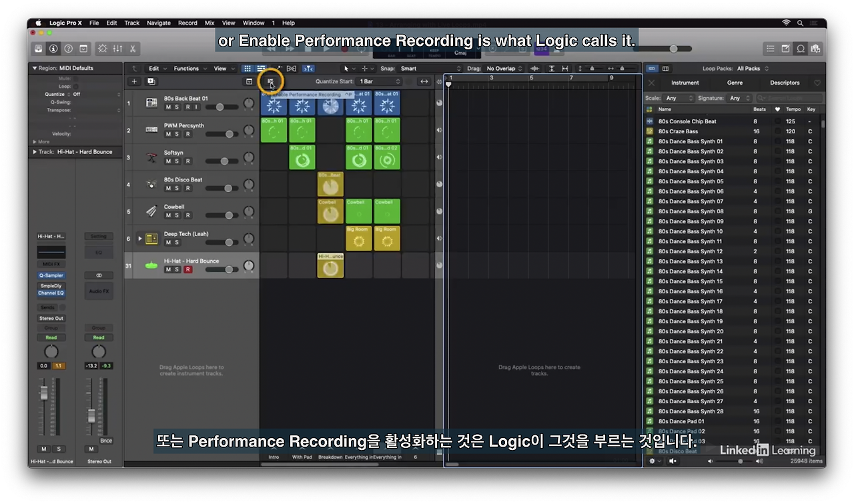
Task: Select the Genre tab in Loop Browser
Action: (x=735, y=83)
